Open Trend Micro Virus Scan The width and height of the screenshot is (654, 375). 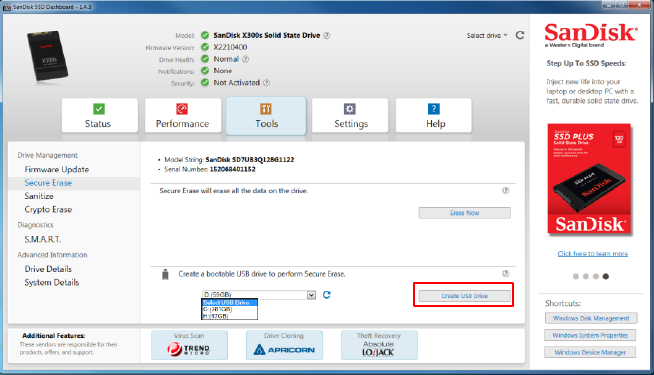point(189,345)
